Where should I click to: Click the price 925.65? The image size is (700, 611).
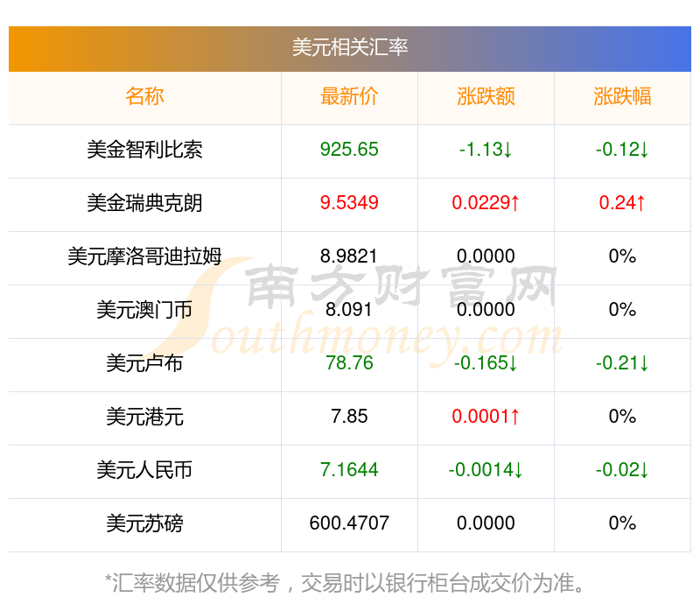[349, 149]
